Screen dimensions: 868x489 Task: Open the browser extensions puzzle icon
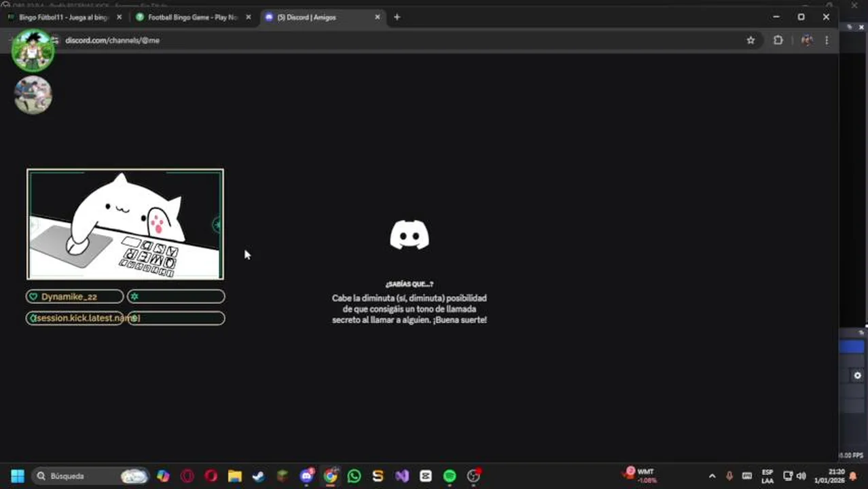point(778,40)
